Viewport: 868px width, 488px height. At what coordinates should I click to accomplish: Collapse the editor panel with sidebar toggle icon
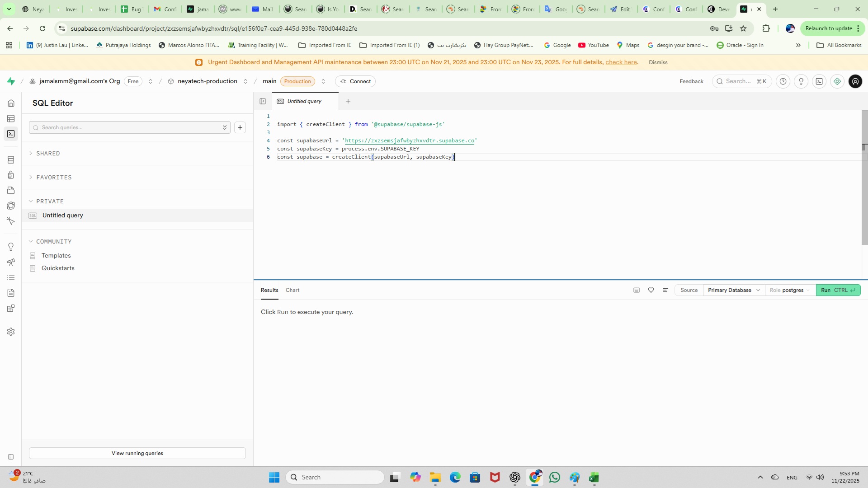tap(263, 101)
